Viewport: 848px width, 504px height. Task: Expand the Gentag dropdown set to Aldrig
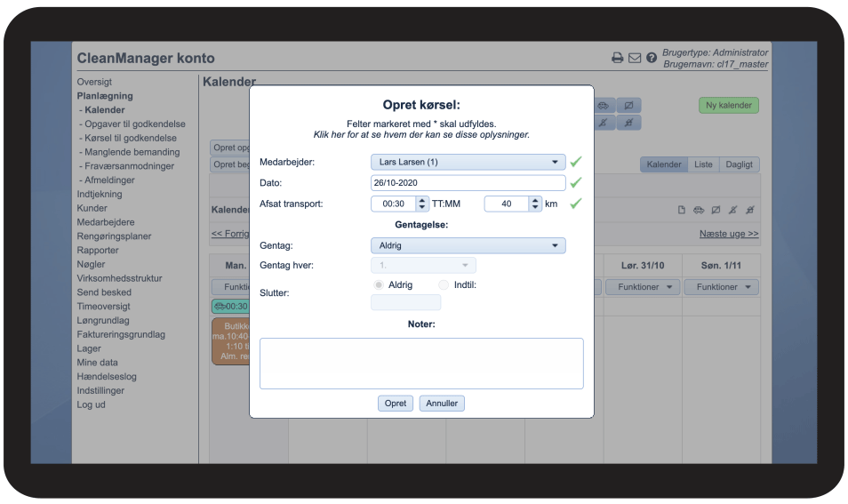(468, 245)
